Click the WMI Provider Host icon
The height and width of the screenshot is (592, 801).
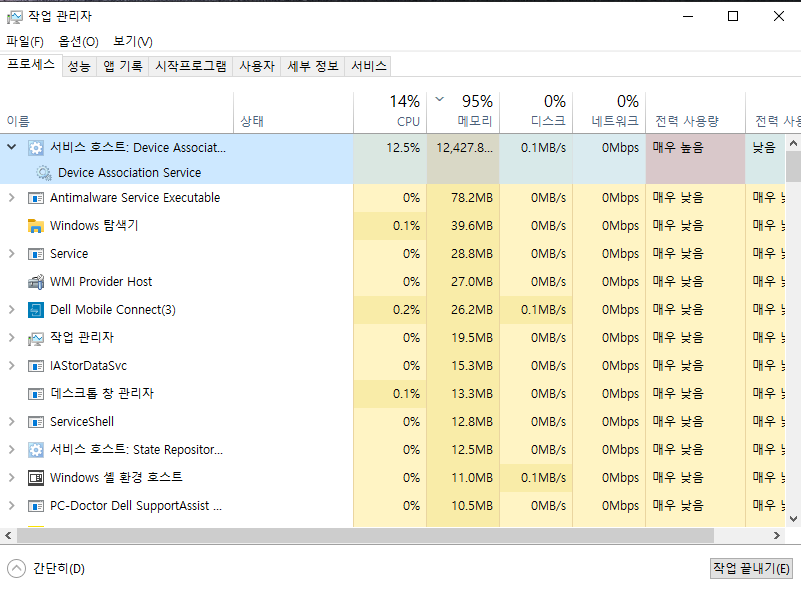[x=36, y=281]
